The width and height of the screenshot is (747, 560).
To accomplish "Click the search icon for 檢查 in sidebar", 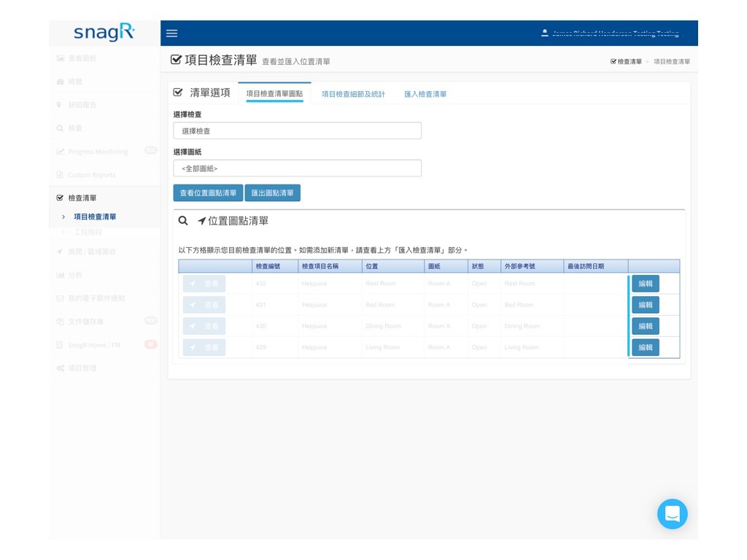I will (60, 128).
